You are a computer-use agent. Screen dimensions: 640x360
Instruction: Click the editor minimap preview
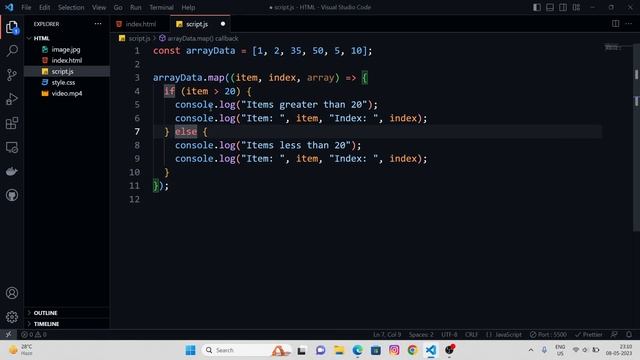(x=613, y=48)
